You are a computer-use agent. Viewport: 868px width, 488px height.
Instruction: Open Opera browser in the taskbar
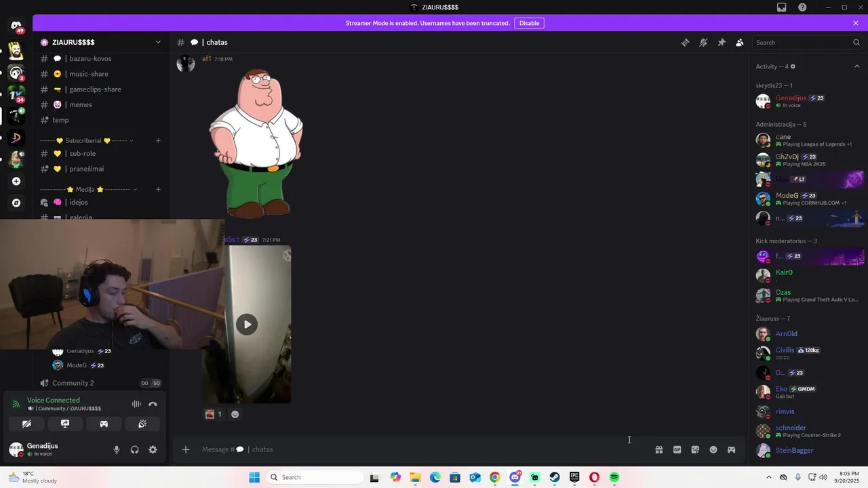tap(595, 477)
